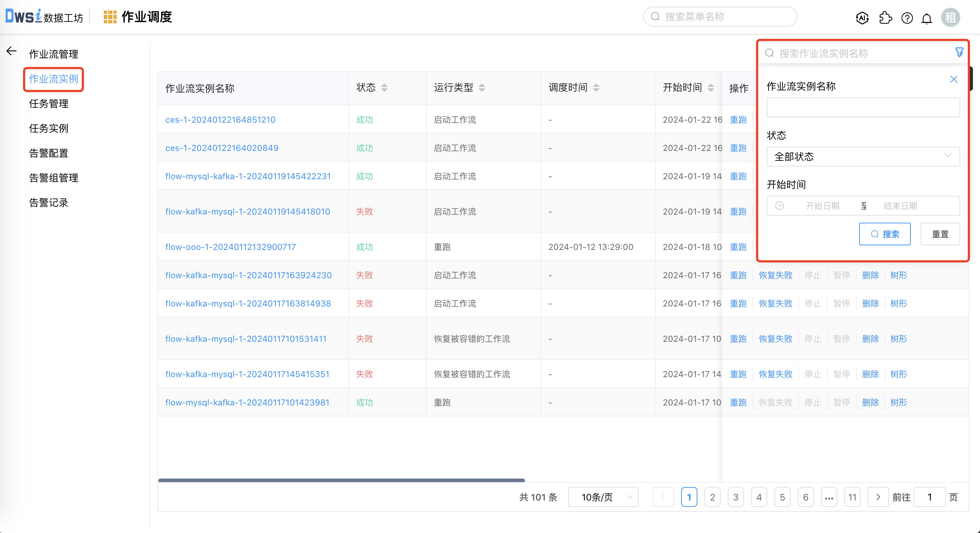This screenshot has height=533, width=980.
Task: Open instance flow-ooo-1-20240112132900717 link
Action: pos(231,247)
